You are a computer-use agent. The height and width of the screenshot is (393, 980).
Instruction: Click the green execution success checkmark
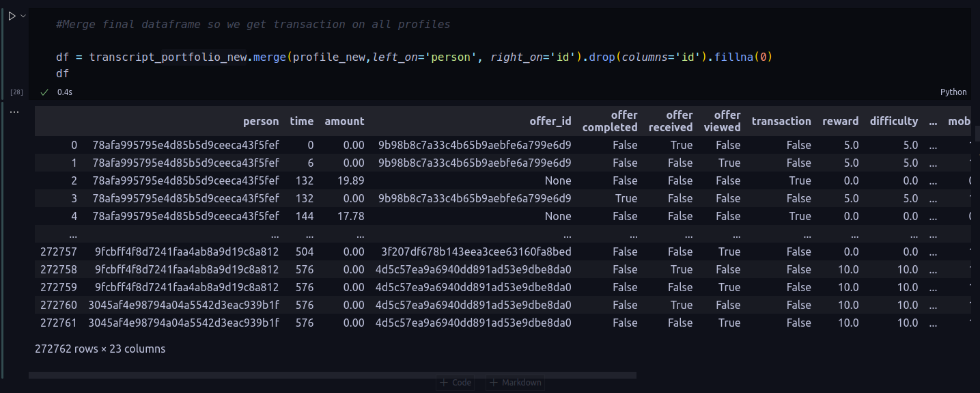click(44, 92)
